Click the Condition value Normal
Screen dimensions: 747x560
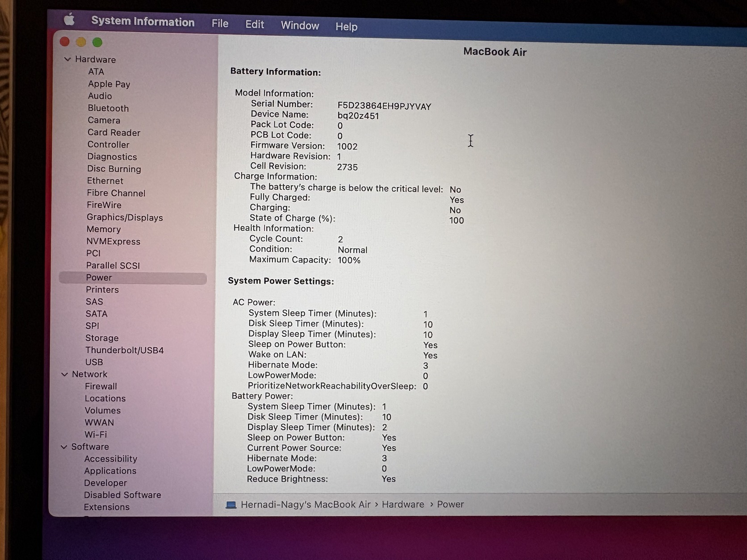point(353,250)
